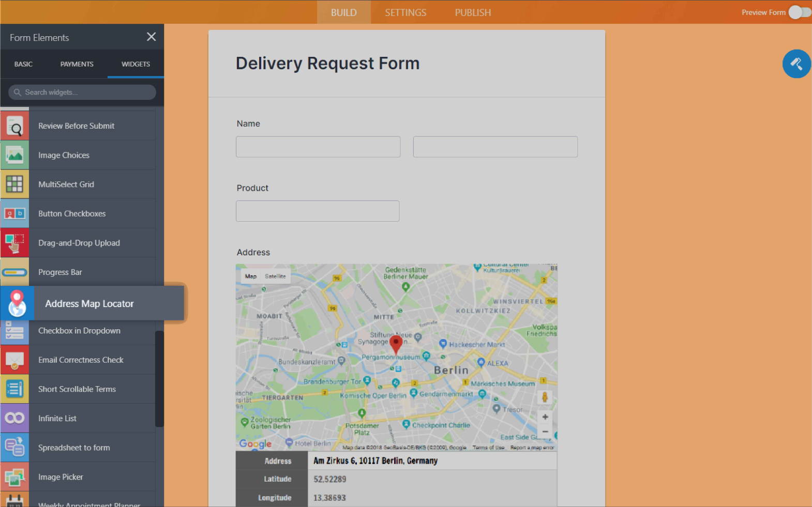Screen dimensions: 812x507
Task: Close the Form Elements panel
Action: point(151,37)
